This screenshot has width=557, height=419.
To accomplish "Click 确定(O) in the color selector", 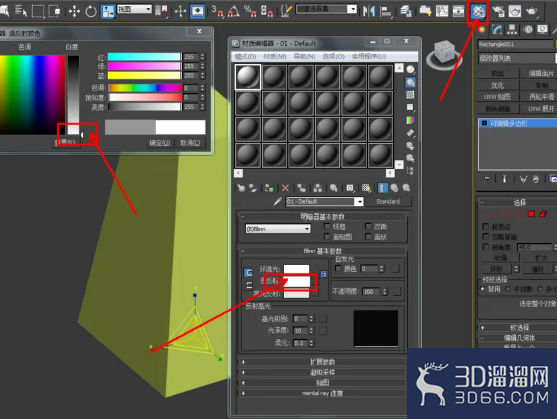I will click(159, 143).
